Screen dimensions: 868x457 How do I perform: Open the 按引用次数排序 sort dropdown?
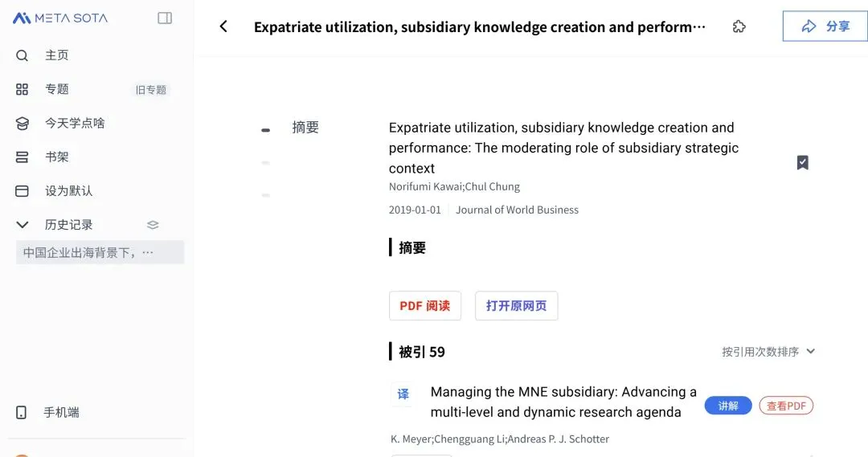coord(768,352)
